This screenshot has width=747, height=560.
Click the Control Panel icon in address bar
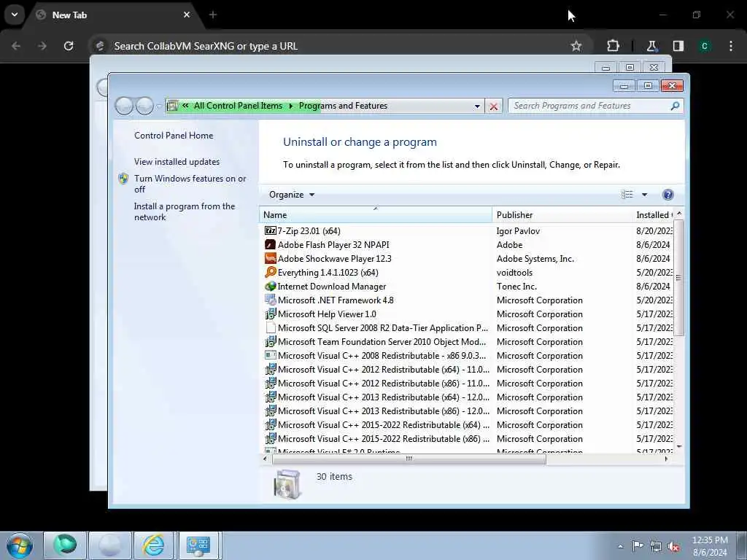(172, 106)
